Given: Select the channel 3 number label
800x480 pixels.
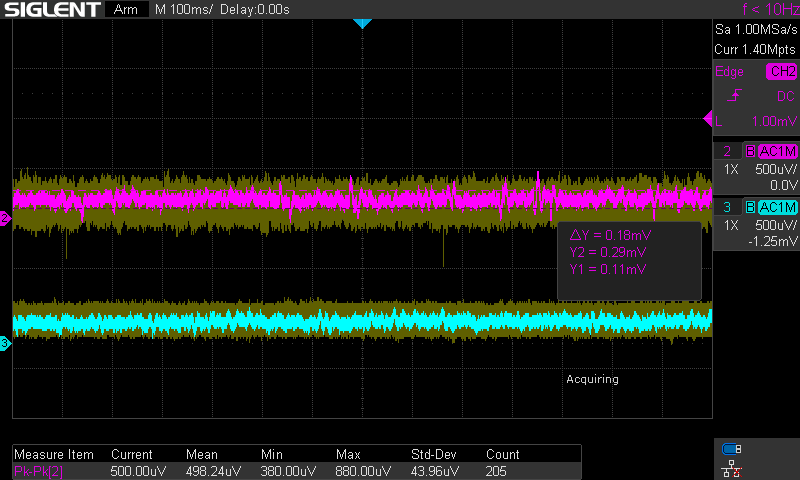Looking at the screenshot, I should (727, 207).
